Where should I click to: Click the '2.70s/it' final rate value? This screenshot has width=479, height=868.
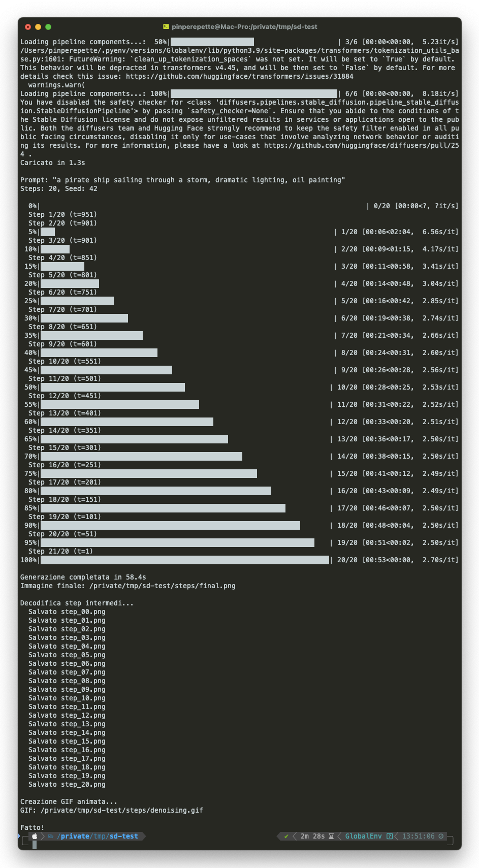coord(439,560)
